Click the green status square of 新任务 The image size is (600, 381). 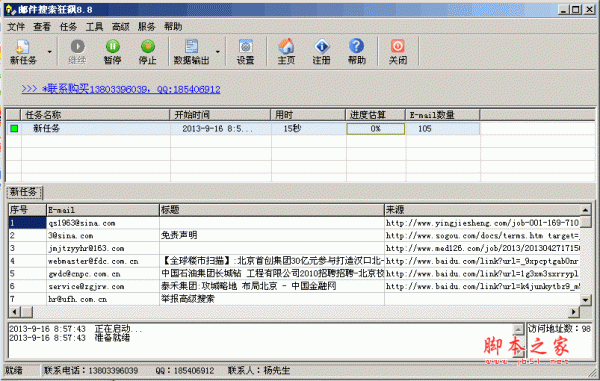[x=14, y=129]
